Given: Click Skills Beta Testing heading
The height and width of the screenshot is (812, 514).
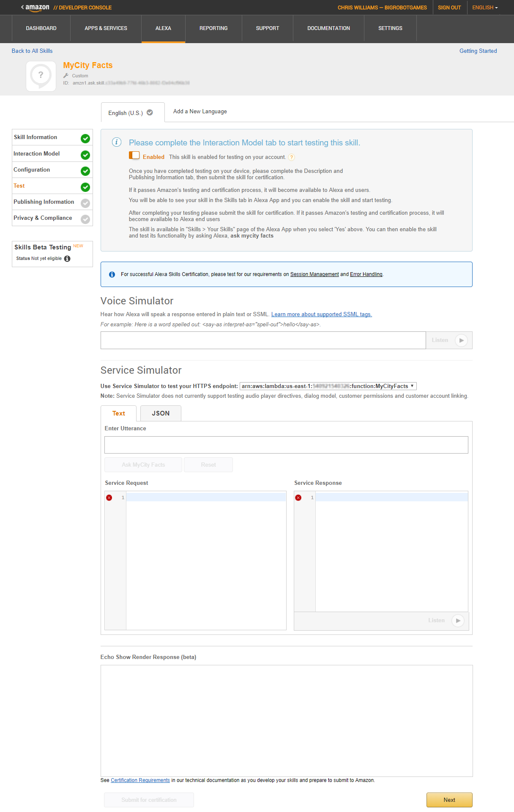Looking at the screenshot, I should coord(43,247).
